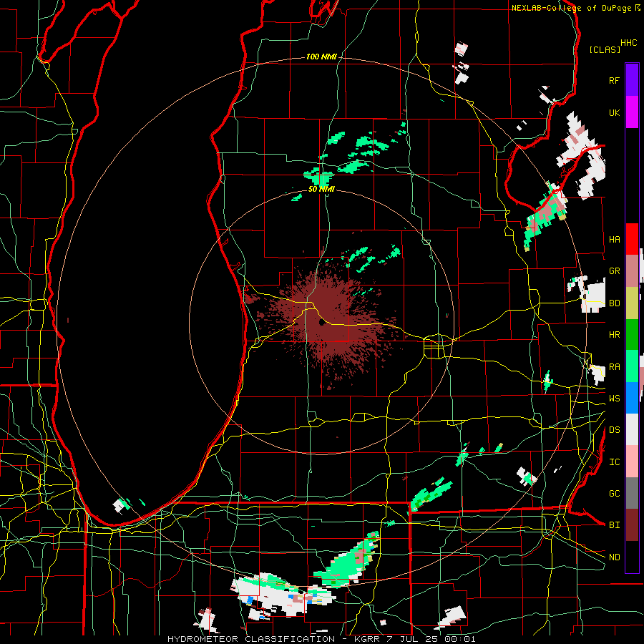Click the DS white legend swatch
The height and width of the screenshot is (644, 644).
632,429
